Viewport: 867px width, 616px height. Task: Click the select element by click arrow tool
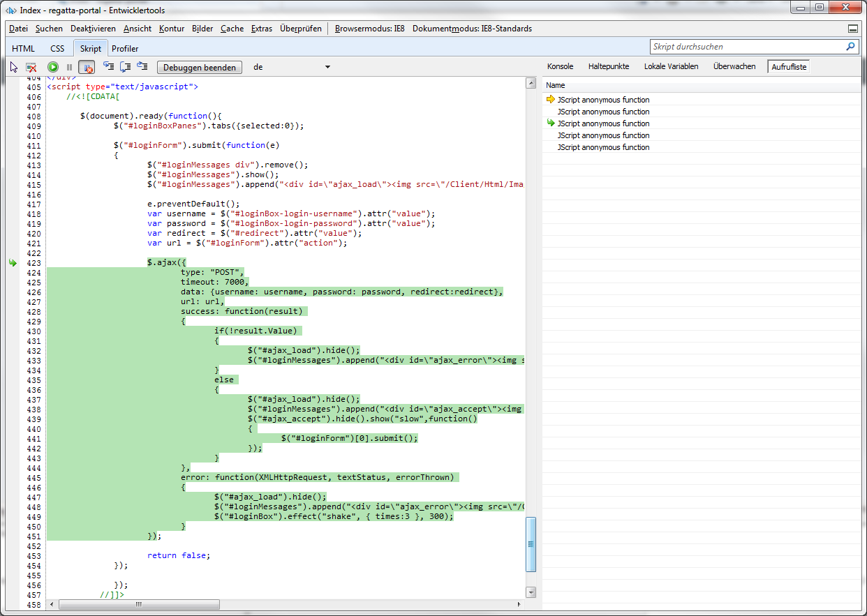14,67
